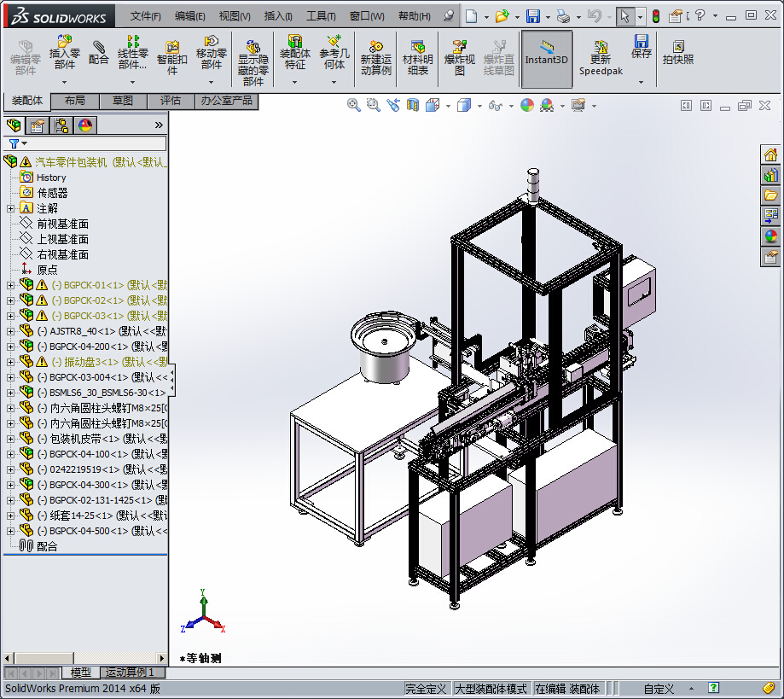This screenshot has height=699, width=784.
Task: Switch to the 模型 bottom tab
Action: point(80,673)
